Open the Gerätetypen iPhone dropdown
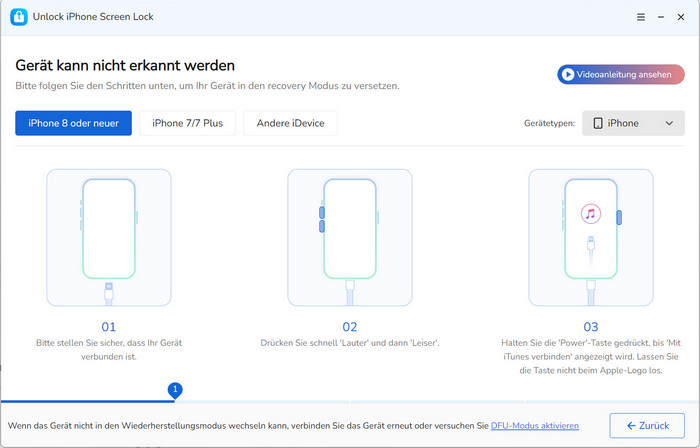Viewport: 700px width, 448px height. point(633,123)
